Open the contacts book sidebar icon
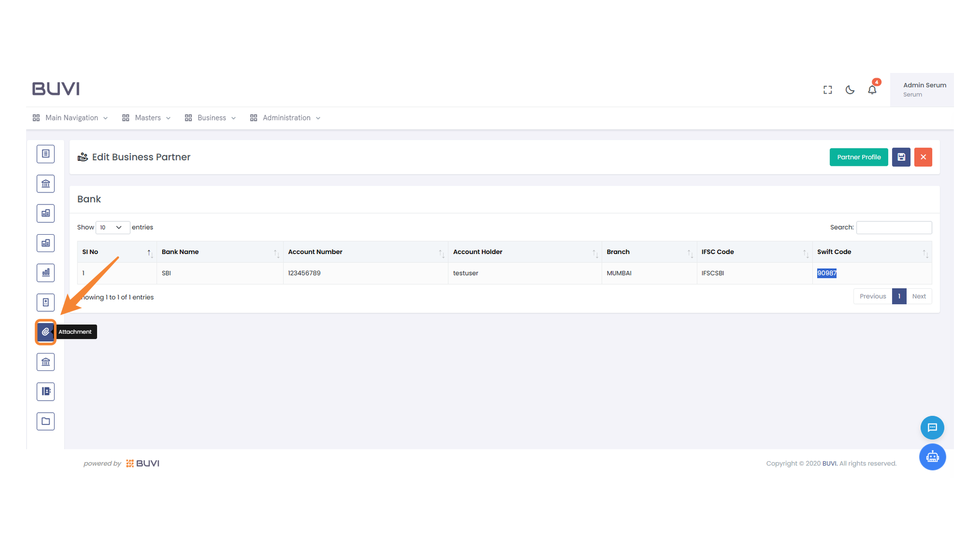 [45, 392]
